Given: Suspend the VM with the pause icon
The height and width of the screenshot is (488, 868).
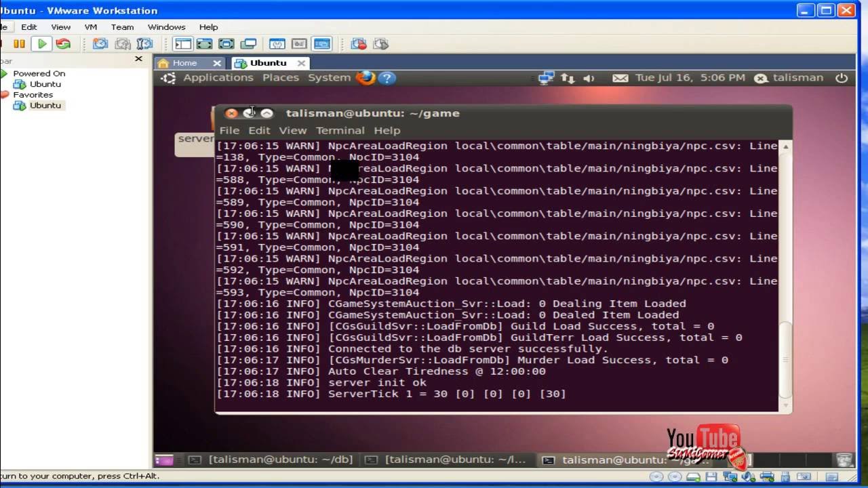Looking at the screenshot, I should point(19,44).
